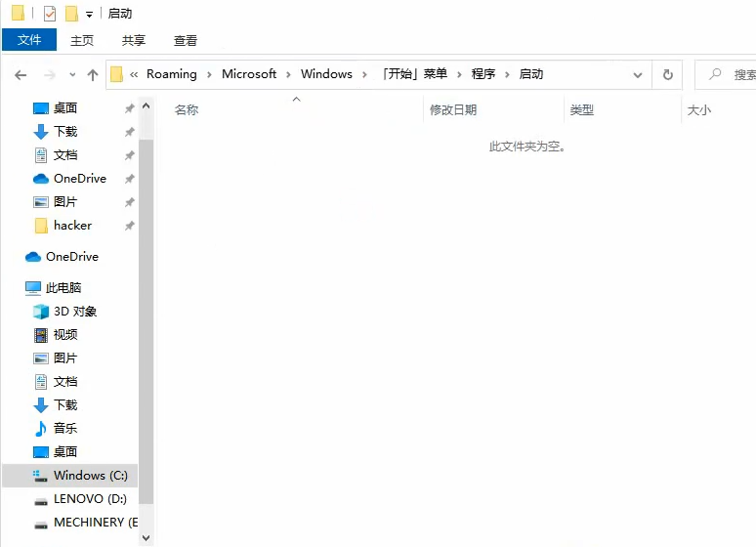The width and height of the screenshot is (756, 547).
Task: Expand hidden path with the double chevron
Action: tap(134, 74)
